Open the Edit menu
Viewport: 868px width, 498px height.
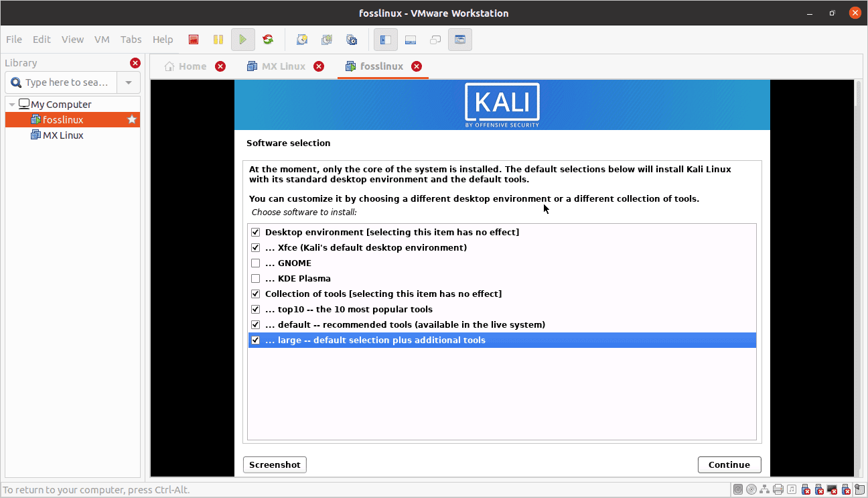click(x=42, y=40)
